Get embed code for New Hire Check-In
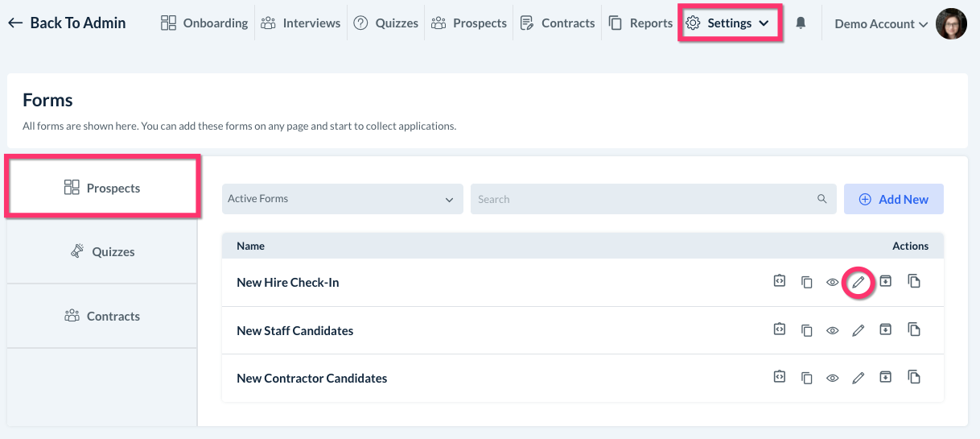980x439 pixels. (x=780, y=282)
